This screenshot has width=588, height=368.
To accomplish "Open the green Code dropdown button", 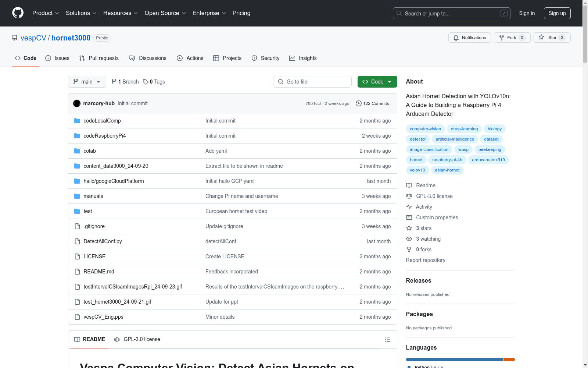I will tap(377, 82).
